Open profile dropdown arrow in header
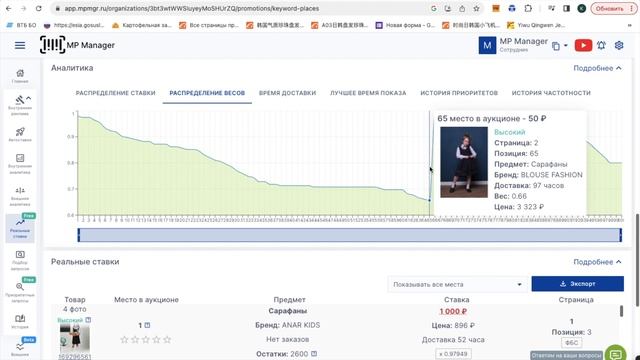Screen dimensions: 640x360 coord(566,46)
